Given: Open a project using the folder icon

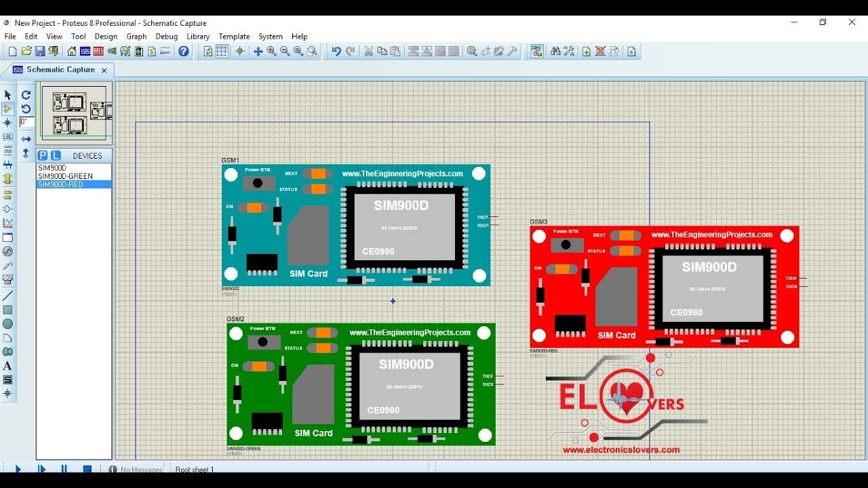Looking at the screenshot, I should tap(26, 52).
